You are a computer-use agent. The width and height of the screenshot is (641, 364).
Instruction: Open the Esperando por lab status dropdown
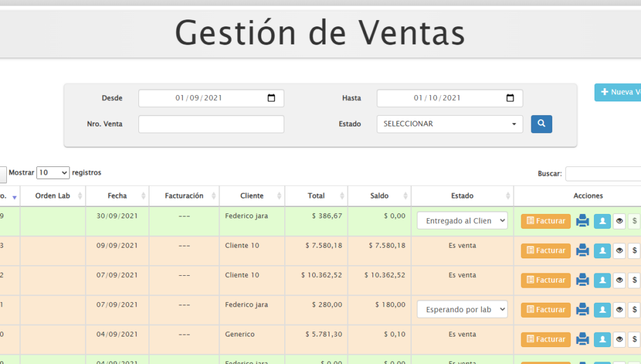pos(462,310)
